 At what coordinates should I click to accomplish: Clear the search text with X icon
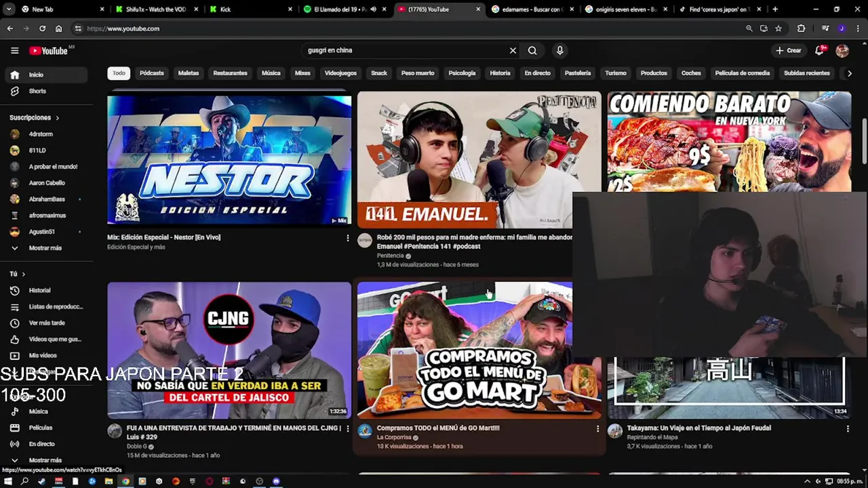[513, 50]
